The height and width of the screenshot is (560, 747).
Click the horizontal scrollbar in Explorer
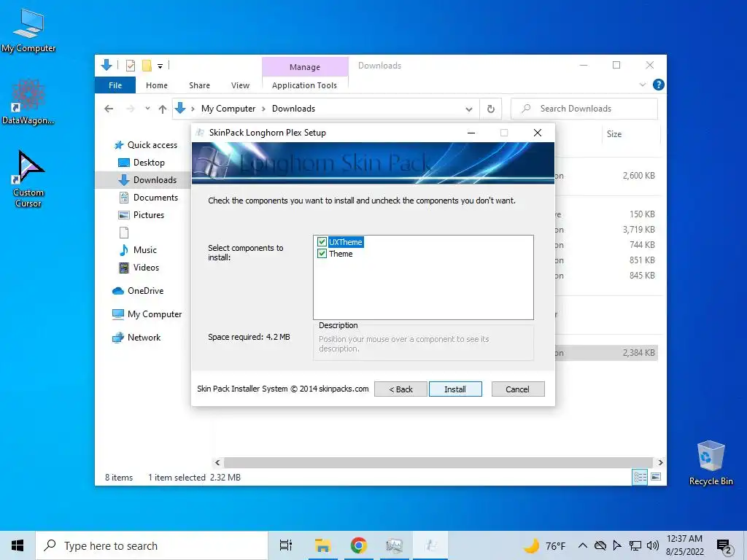pyautogui.click(x=438, y=462)
